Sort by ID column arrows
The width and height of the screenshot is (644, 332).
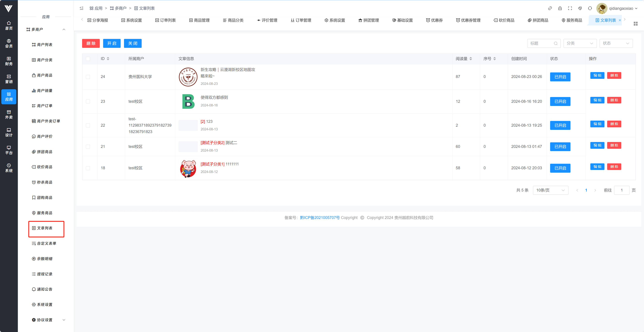point(108,59)
